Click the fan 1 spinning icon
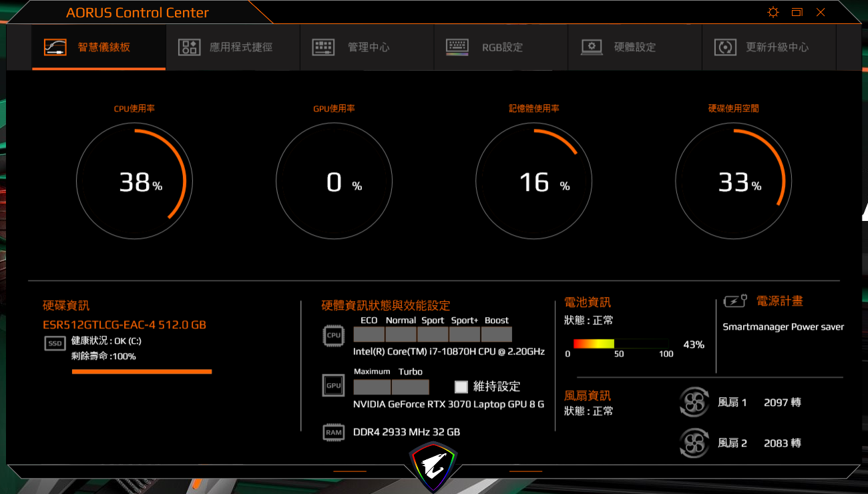 point(694,403)
